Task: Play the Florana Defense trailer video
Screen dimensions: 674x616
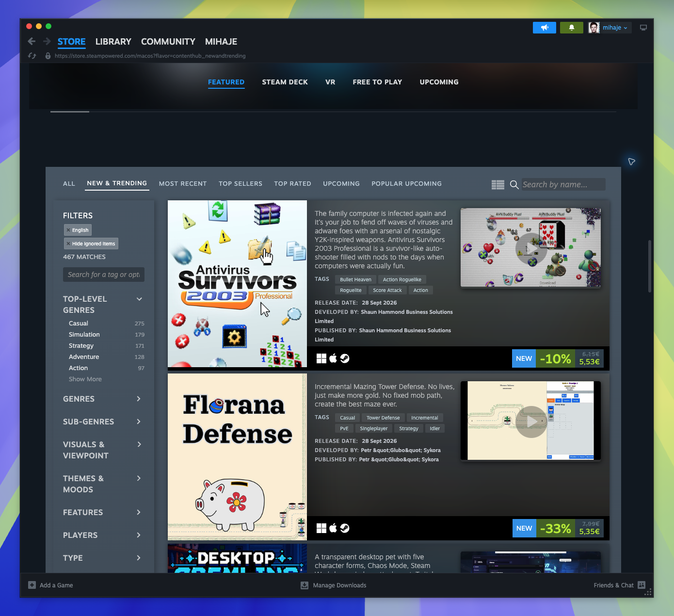Action: (x=531, y=421)
